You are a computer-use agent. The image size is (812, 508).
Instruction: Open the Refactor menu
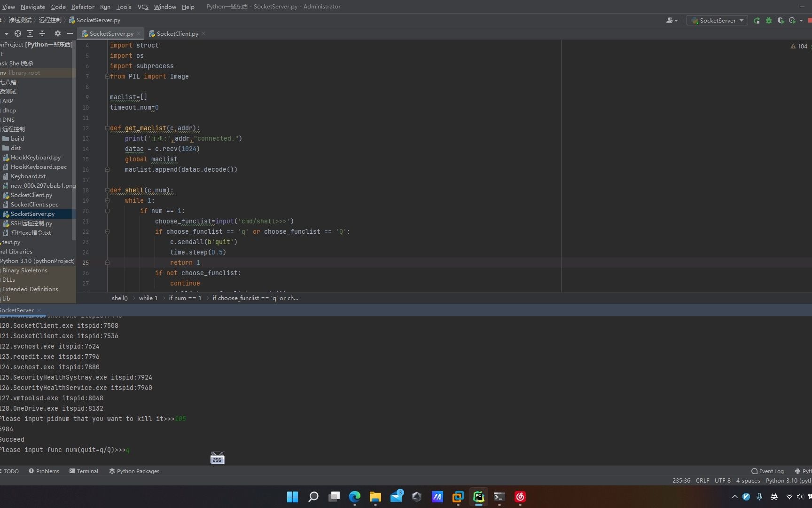coord(83,7)
